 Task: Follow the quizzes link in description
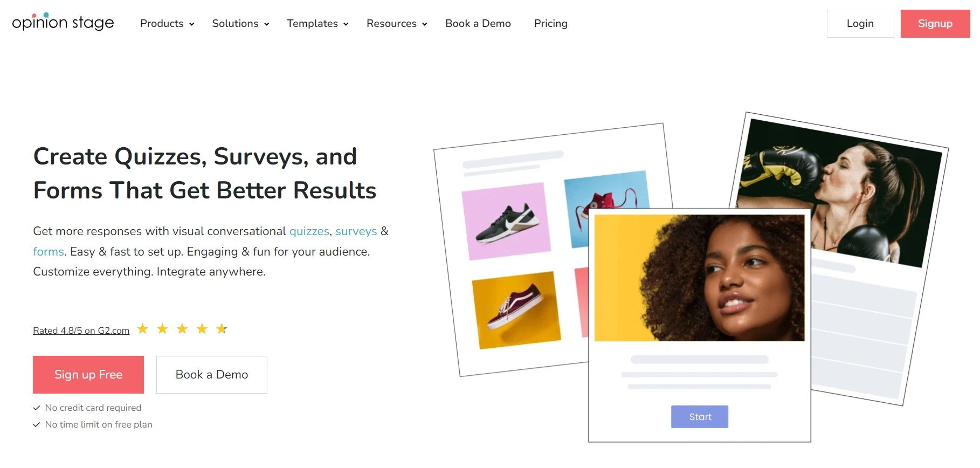pyautogui.click(x=309, y=231)
